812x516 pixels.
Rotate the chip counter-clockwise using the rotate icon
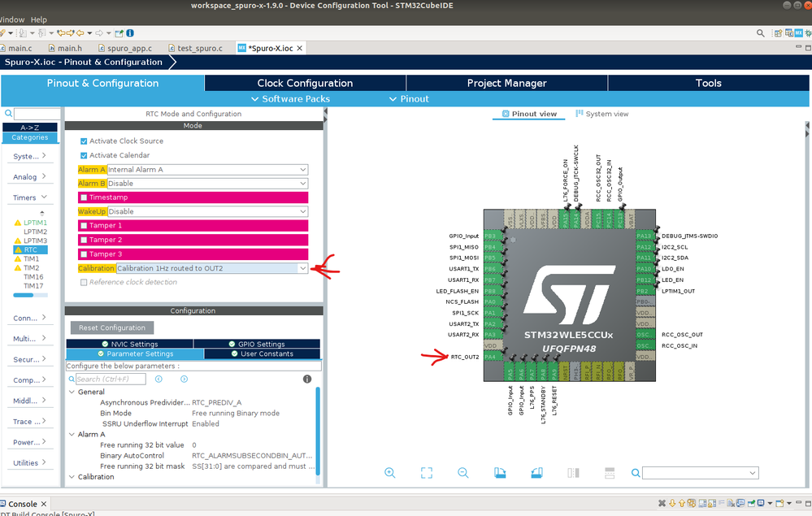pyautogui.click(x=536, y=472)
